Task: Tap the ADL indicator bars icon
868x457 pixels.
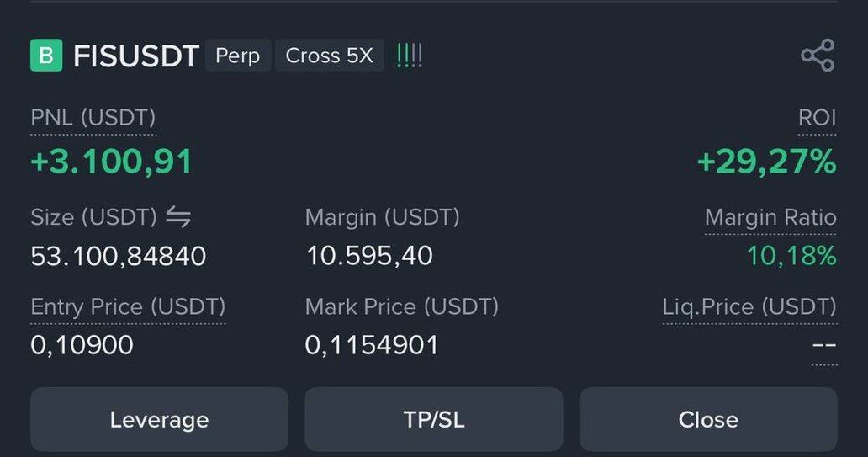Action: tap(410, 56)
